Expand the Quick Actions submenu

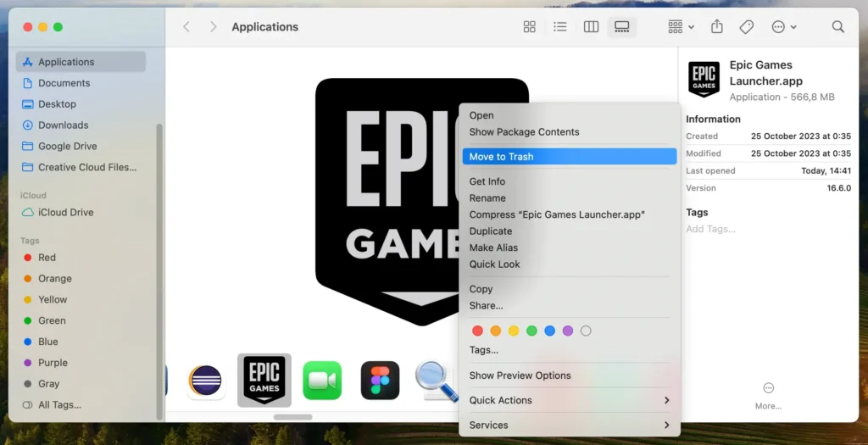(569, 400)
